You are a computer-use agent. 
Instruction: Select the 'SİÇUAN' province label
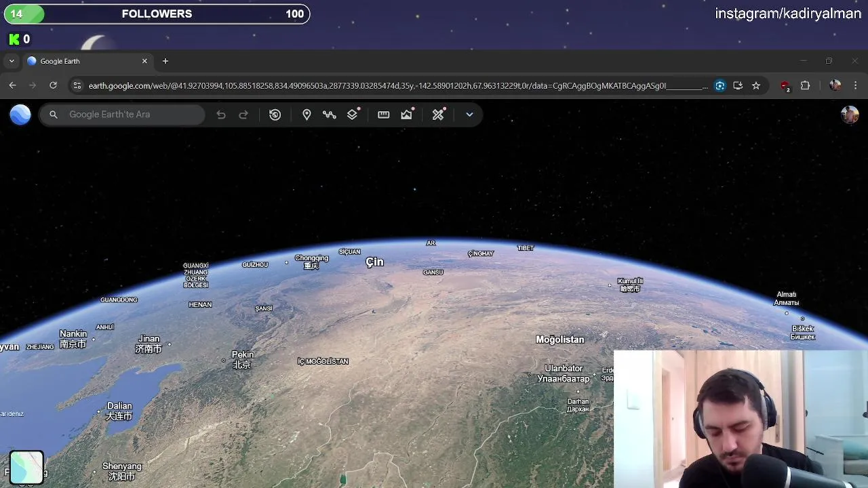pyautogui.click(x=350, y=252)
